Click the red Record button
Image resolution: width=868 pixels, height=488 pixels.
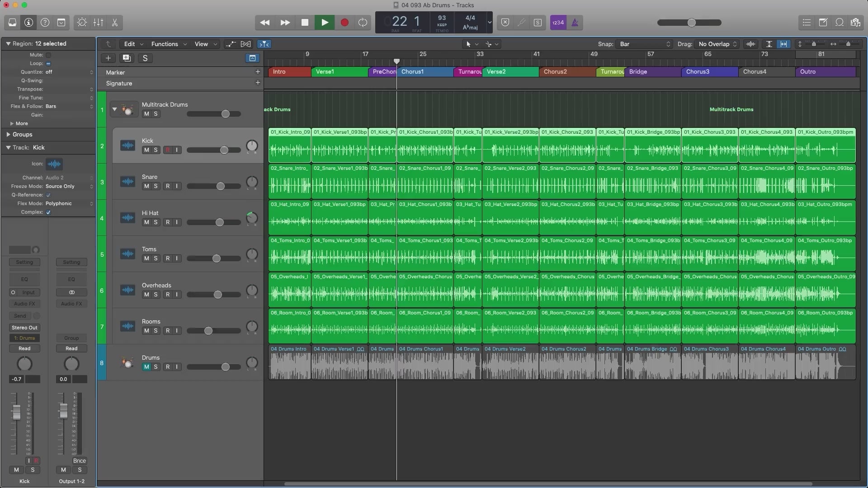344,22
